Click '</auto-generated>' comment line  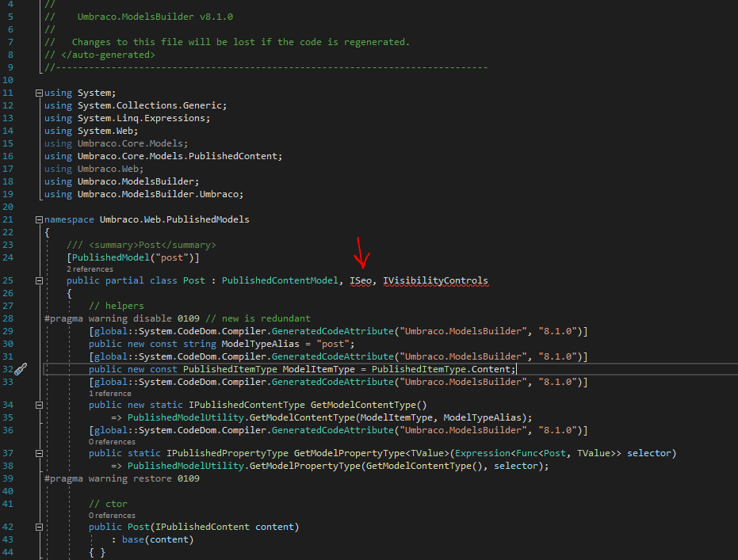pyautogui.click(x=100, y=55)
